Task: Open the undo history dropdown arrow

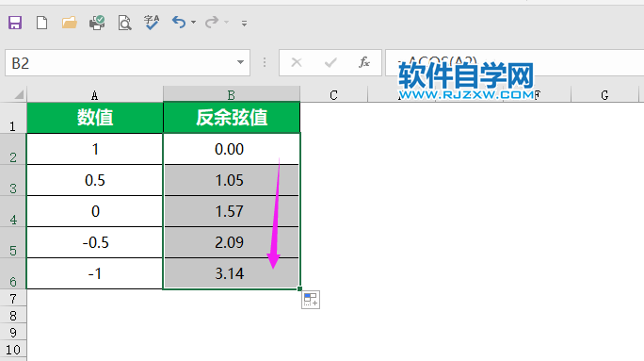Action: (193, 23)
